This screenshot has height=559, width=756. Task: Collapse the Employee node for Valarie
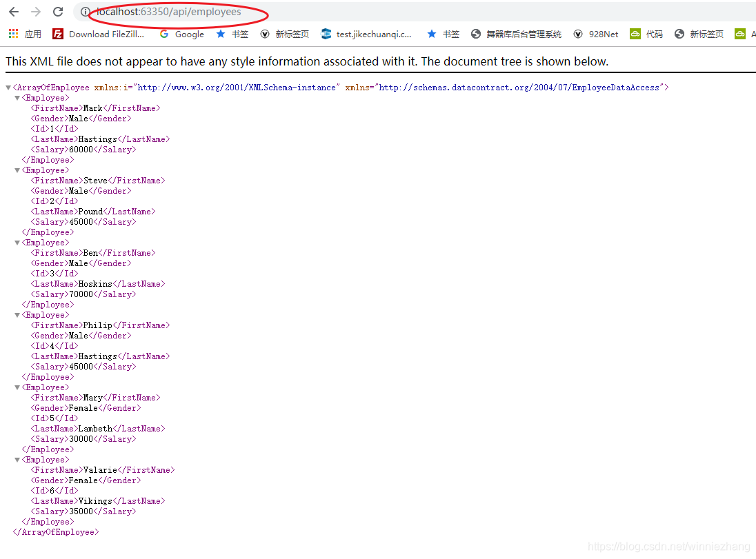[x=17, y=460]
